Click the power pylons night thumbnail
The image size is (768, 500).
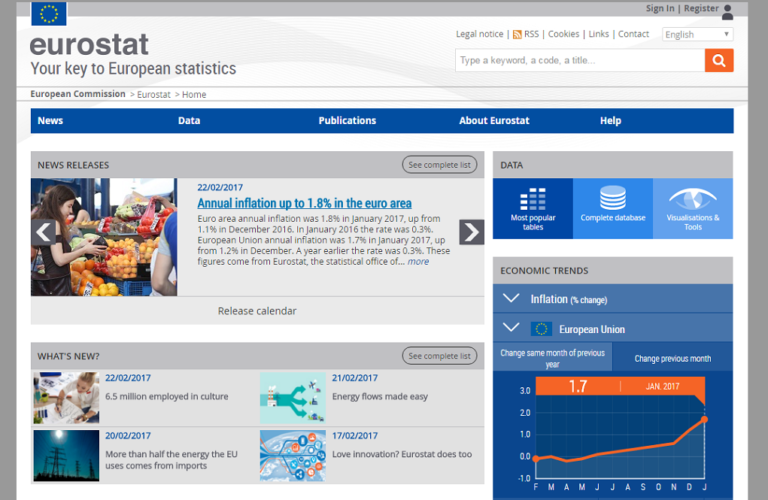pos(66,455)
